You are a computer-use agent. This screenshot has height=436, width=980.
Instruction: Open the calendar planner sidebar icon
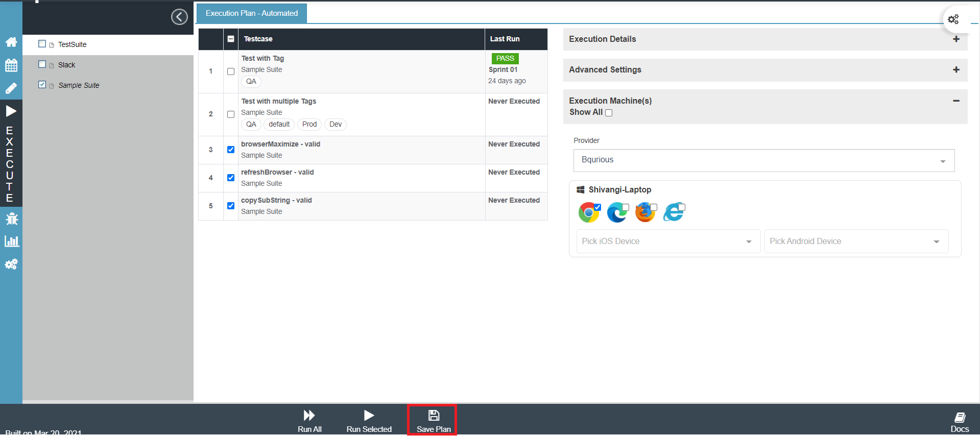click(11, 65)
